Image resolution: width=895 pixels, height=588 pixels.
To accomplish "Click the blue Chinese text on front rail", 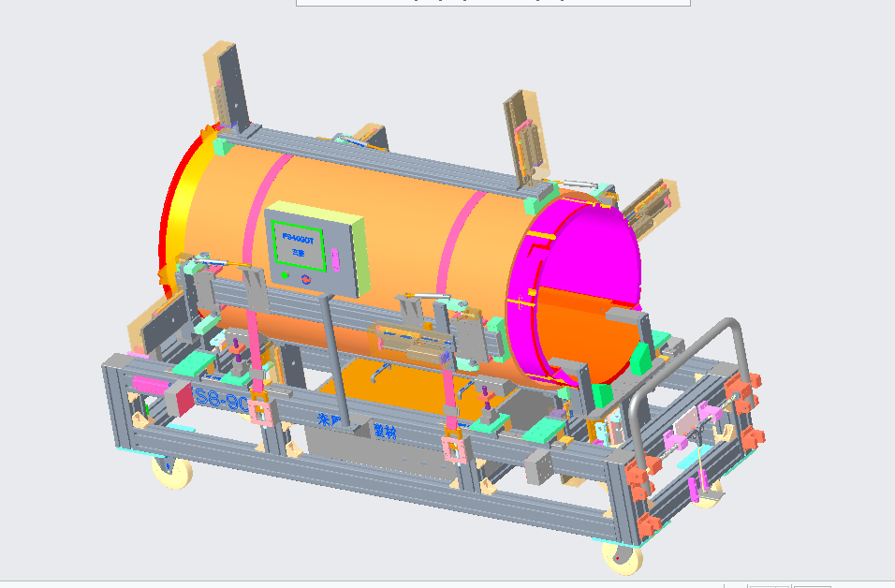I will (357, 425).
